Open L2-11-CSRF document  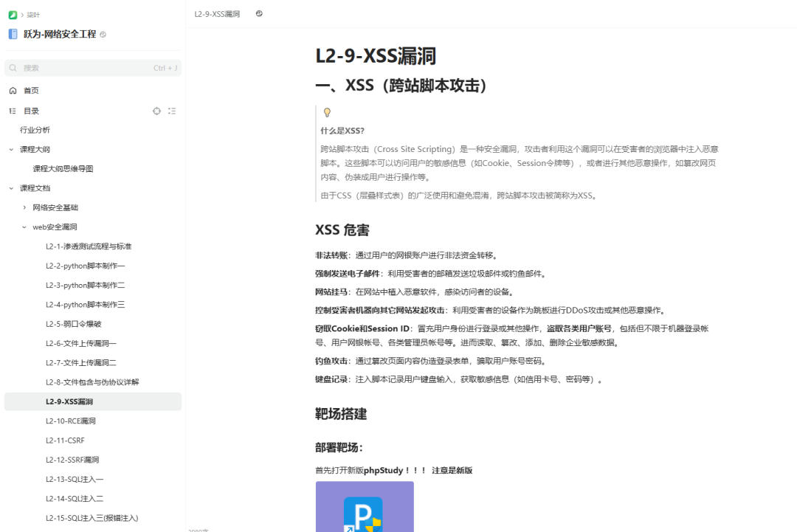[x=65, y=441]
